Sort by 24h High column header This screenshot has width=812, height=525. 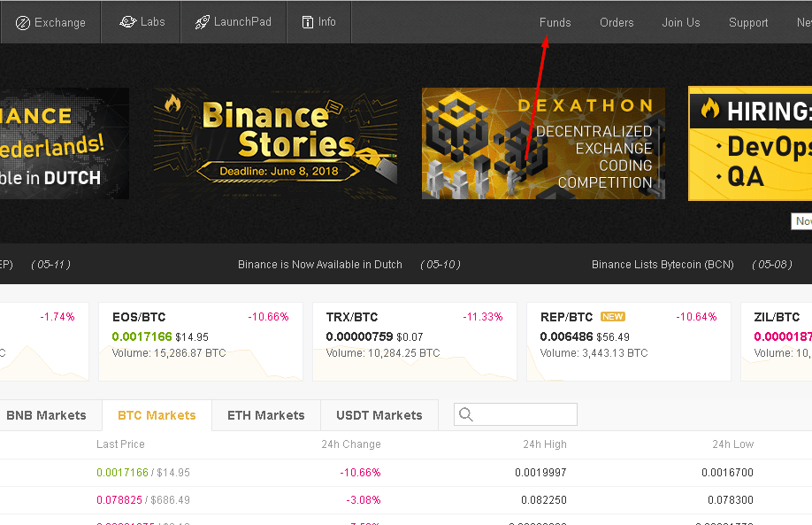pos(545,444)
